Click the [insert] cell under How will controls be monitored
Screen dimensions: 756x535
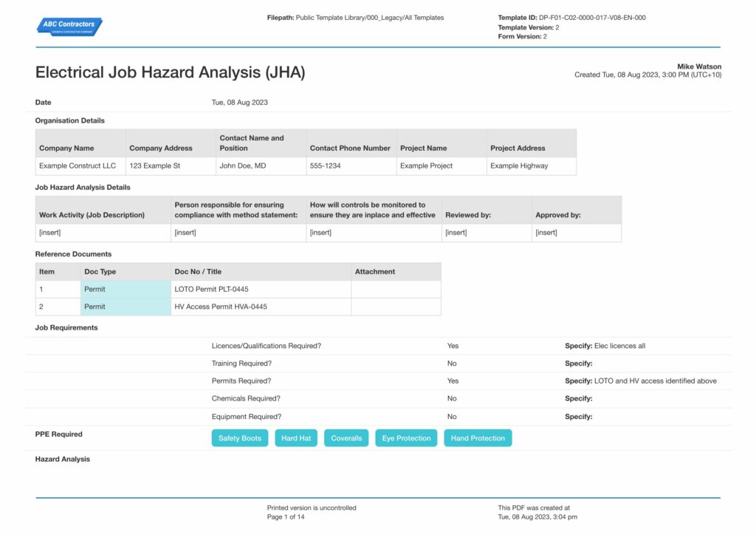374,233
